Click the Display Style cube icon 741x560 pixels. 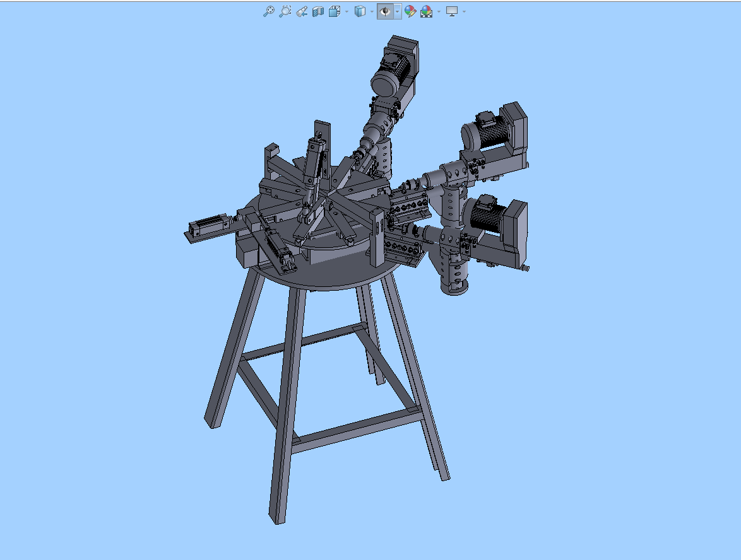(360, 11)
